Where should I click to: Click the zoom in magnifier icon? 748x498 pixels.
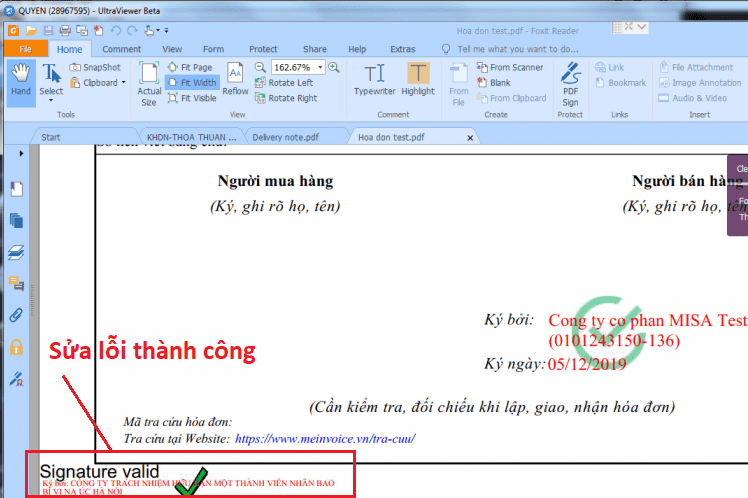[x=334, y=67]
